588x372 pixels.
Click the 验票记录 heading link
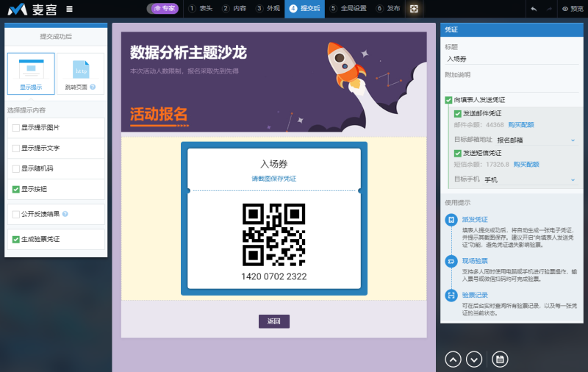(x=475, y=295)
